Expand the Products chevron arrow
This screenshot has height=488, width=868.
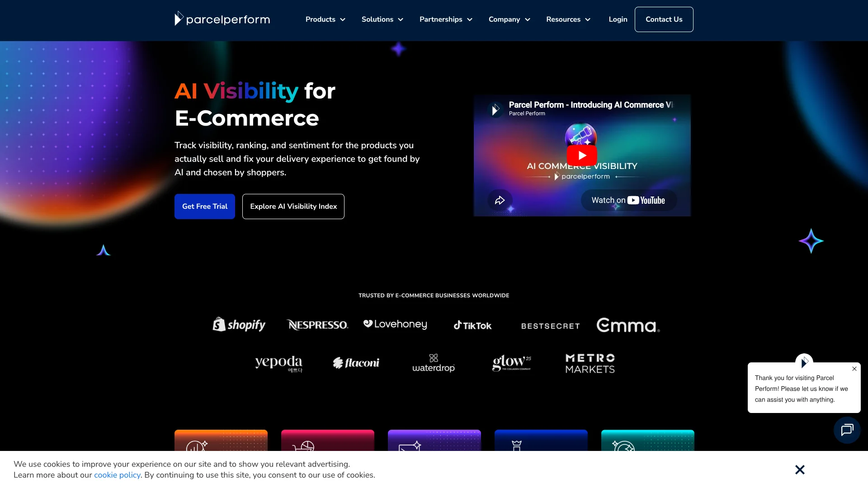coord(343,19)
